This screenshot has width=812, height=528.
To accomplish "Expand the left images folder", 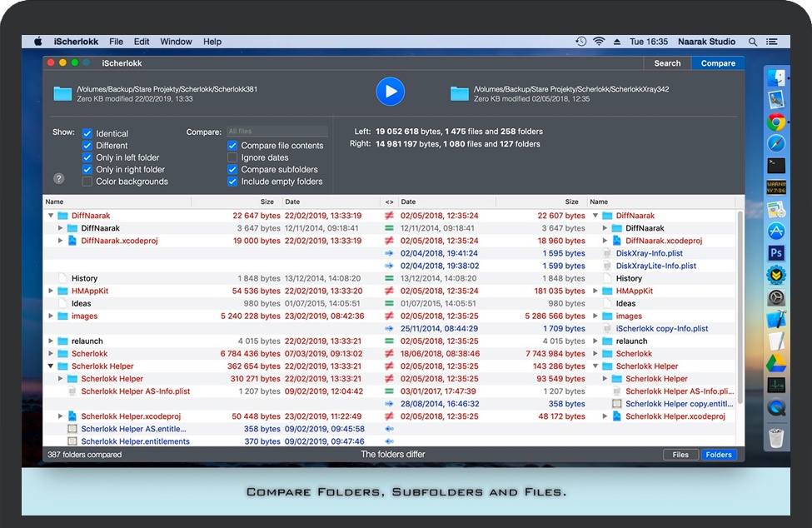I will (51, 316).
